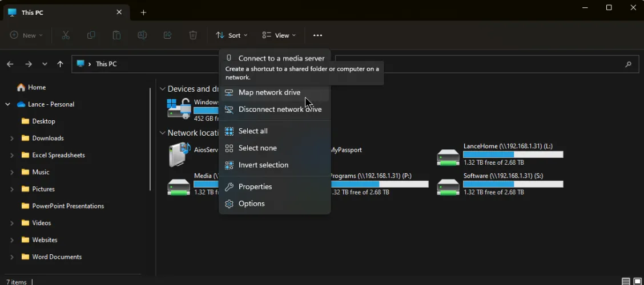Collapse the Devices and drives group
This screenshot has width=644, height=285.
pos(163,89)
